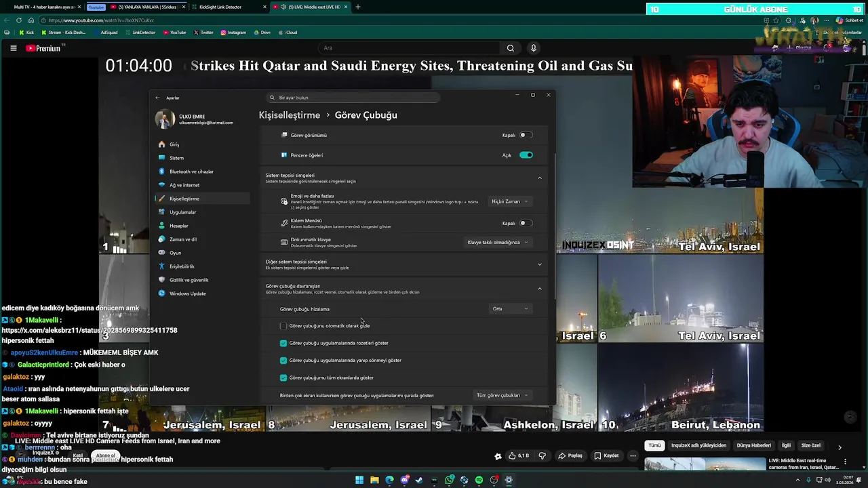
Task: Switch to YANLAYA YANLAYA browser tab
Action: [x=148, y=7]
